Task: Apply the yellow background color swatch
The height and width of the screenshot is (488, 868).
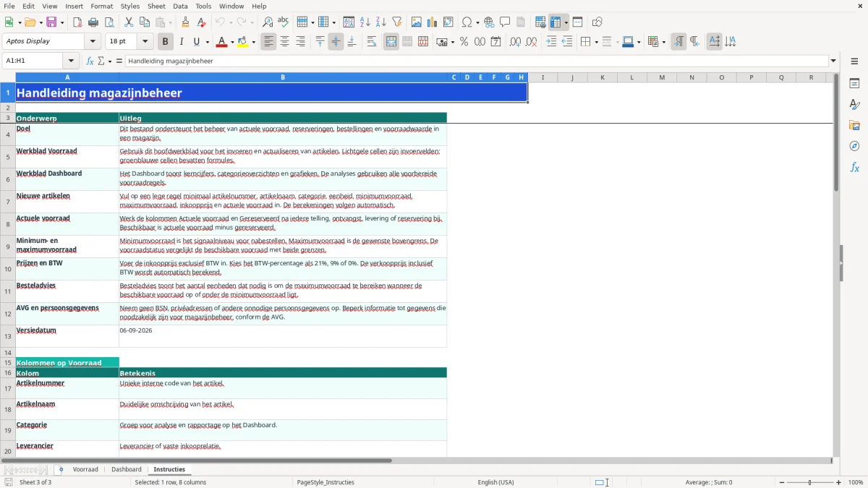Action: pos(243,42)
